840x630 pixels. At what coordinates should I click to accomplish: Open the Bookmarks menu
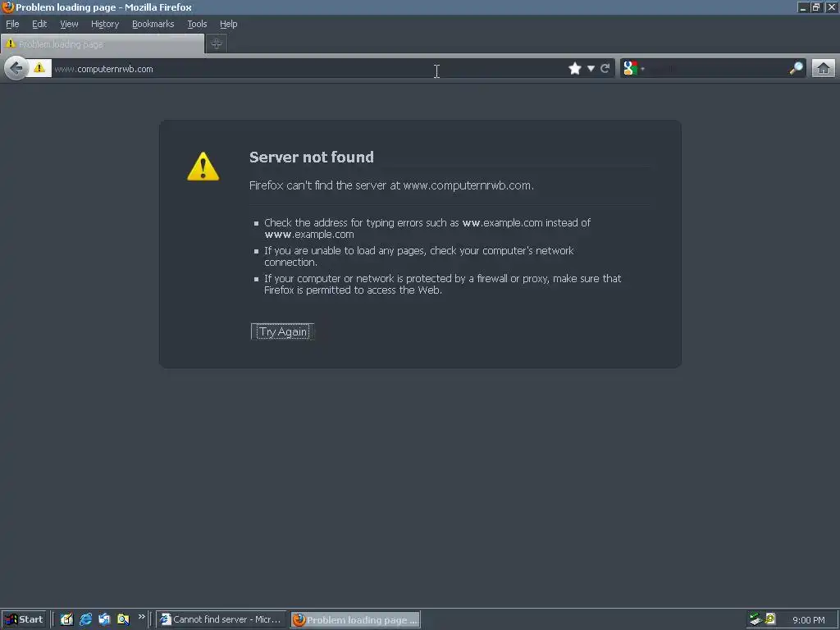tap(153, 24)
